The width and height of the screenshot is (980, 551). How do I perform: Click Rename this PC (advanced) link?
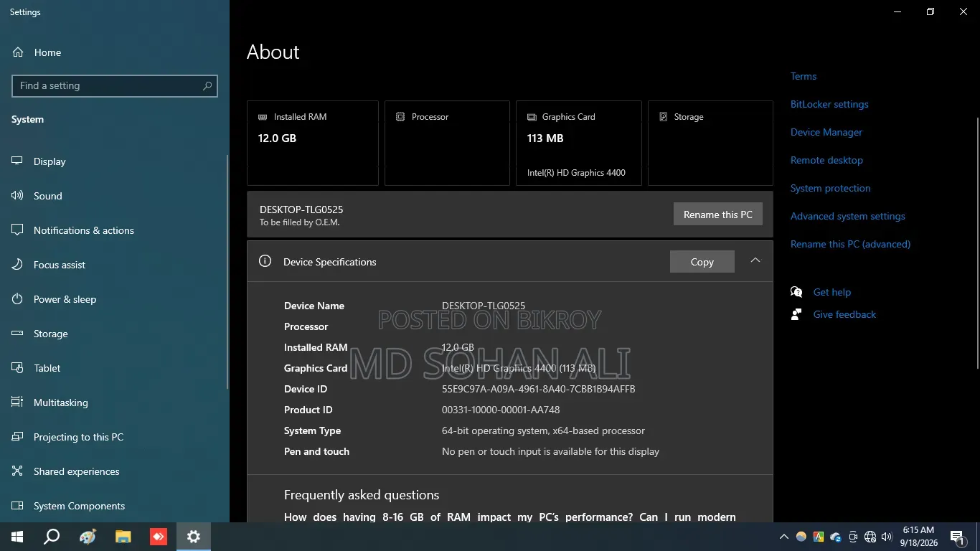pyautogui.click(x=851, y=244)
